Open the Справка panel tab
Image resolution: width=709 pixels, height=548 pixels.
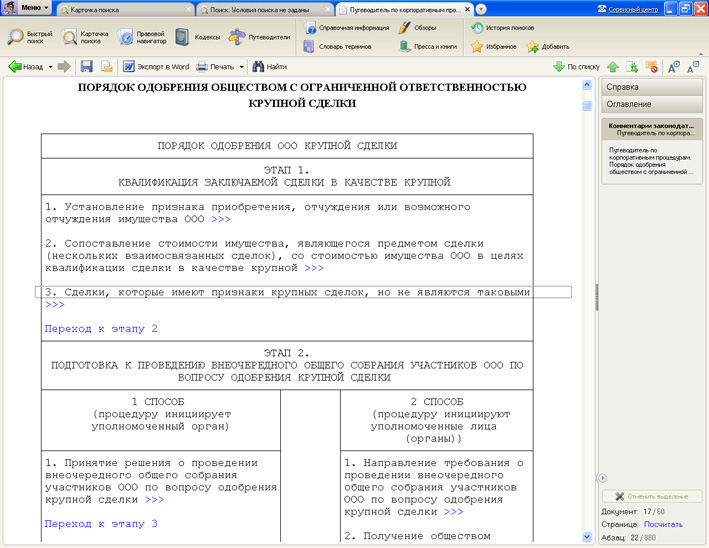(651, 87)
